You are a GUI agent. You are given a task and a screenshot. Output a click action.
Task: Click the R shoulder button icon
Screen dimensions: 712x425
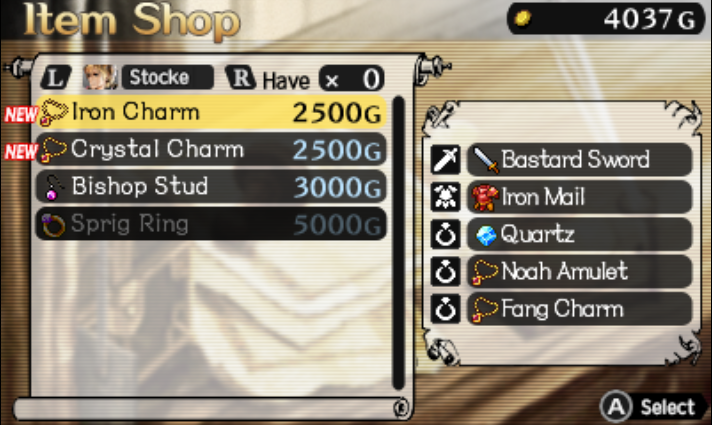coord(241,77)
